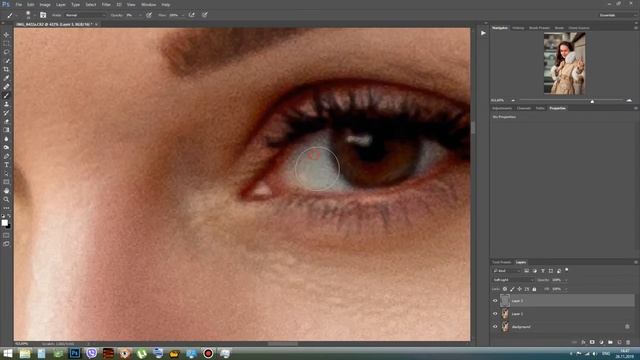Create a new layer group
This screenshot has height=360, width=640.
pos(610,342)
